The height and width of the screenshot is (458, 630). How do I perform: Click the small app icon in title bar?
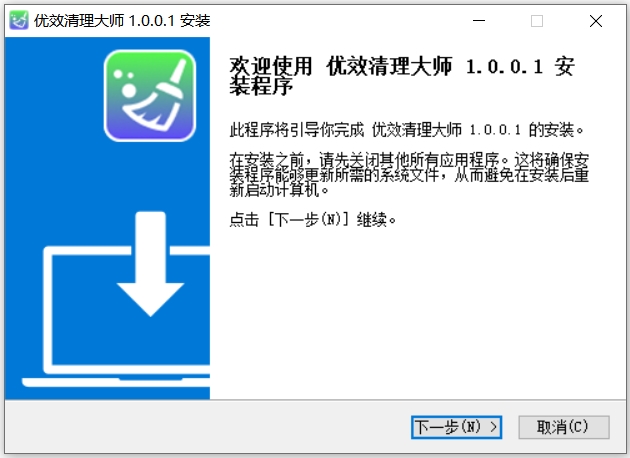[x=19, y=20]
